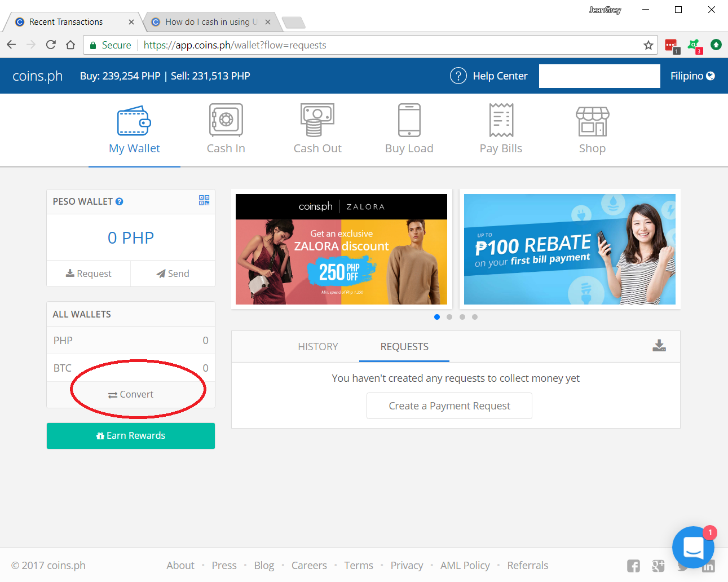
Task: Go back to the previous page
Action: click(x=11, y=45)
